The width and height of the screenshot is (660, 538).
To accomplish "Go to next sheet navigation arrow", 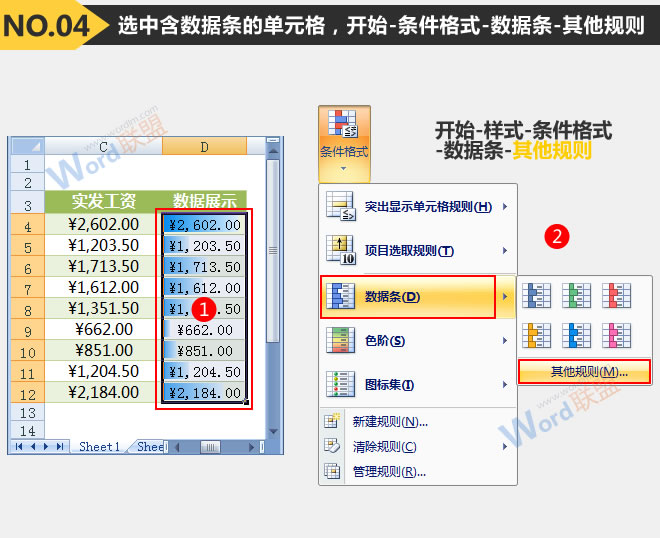I will pos(46,447).
